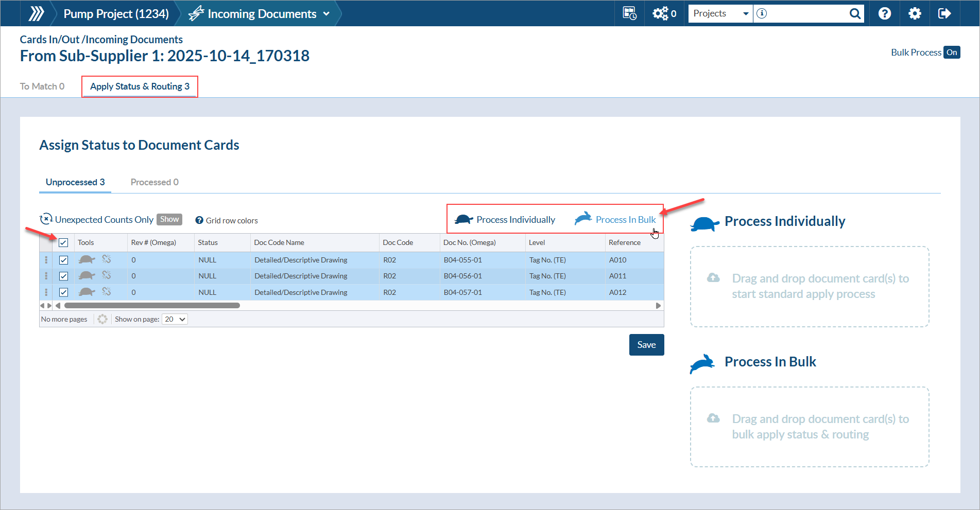Screen dimensions: 980x510
Task: Uncheck the checkbox for row B04-056-01
Action: (63, 276)
